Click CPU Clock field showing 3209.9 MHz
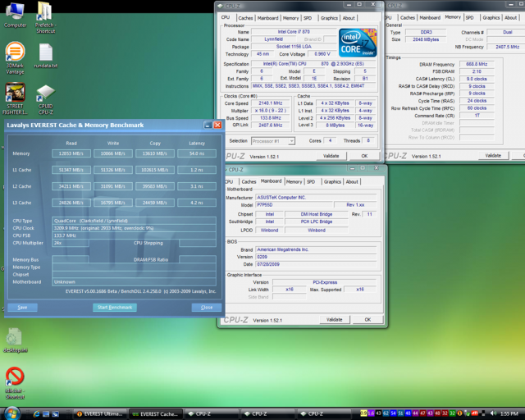The height and width of the screenshot is (420, 525). 134,228
